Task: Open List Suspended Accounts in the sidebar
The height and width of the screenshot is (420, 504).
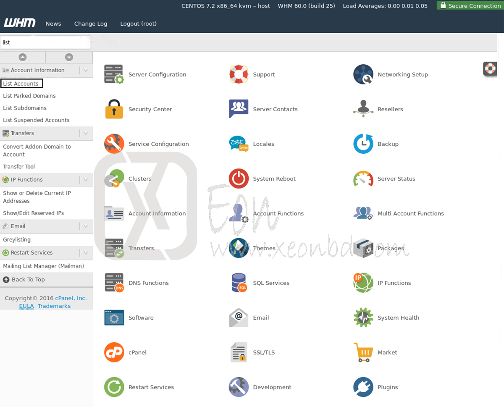Action: pyautogui.click(x=36, y=120)
